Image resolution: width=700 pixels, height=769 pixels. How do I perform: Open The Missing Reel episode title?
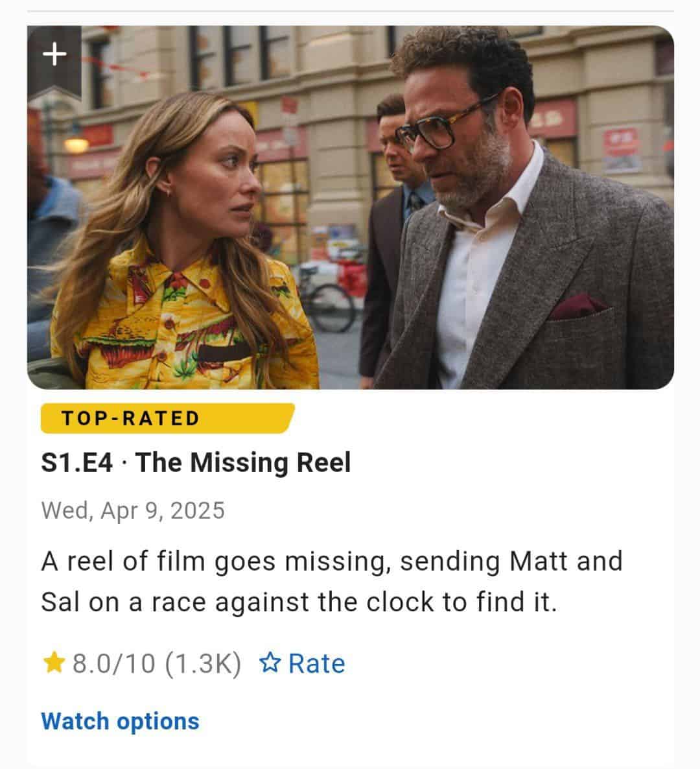point(243,462)
